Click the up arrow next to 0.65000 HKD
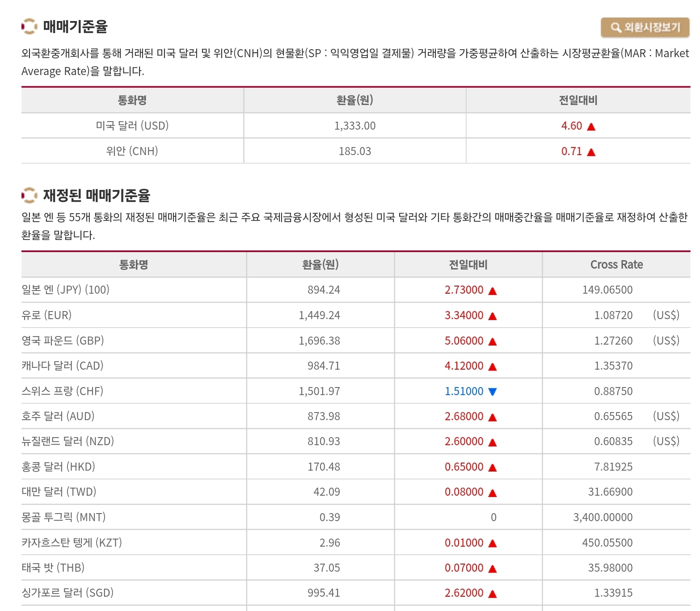 click(493, 468)
